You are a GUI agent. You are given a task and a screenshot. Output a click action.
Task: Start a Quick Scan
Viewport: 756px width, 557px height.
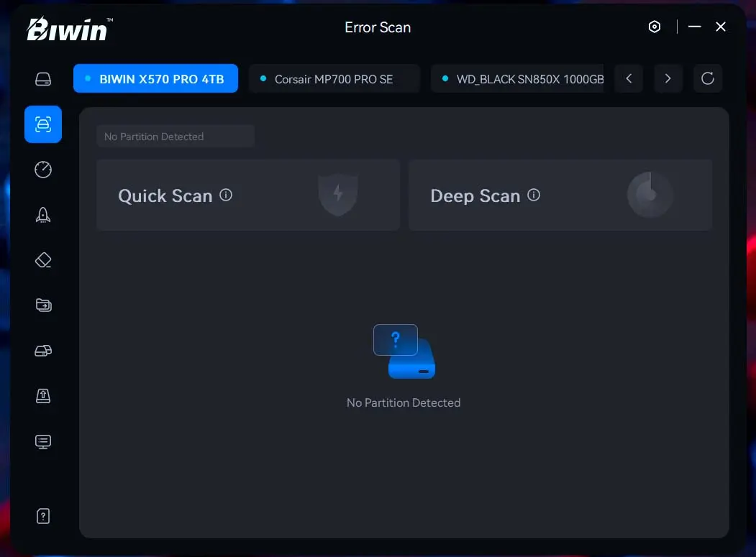(165, 196)
